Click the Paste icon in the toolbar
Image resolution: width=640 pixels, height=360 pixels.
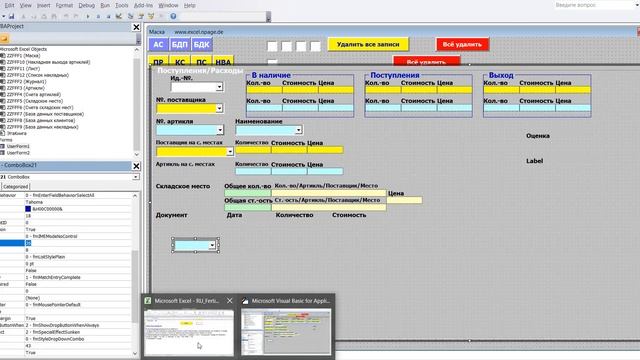[x=44, y=16]
